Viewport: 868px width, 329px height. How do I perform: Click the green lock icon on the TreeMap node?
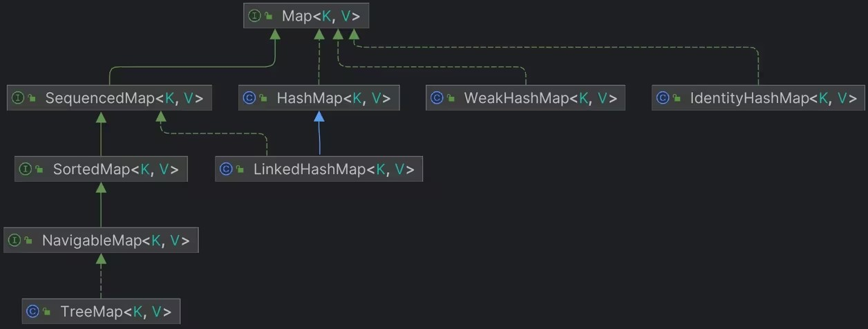point(46,312)
